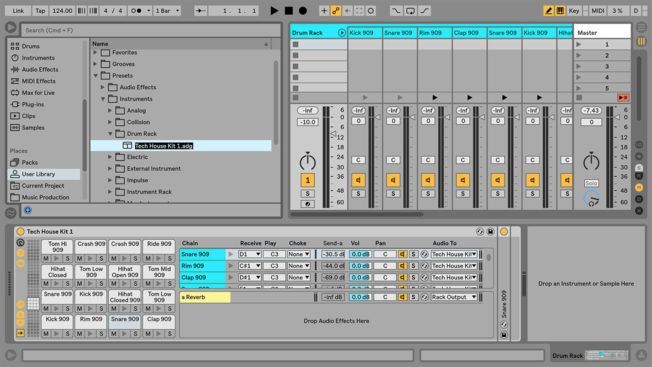
Task: Collapse the Presets folder
Action: pyautogui.click(x=96, y=76)
